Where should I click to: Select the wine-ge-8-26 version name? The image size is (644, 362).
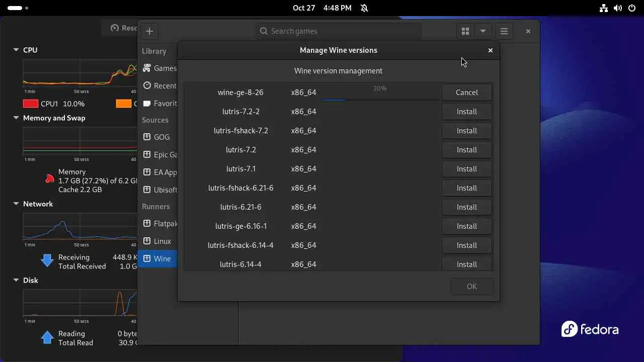point(240,93)
